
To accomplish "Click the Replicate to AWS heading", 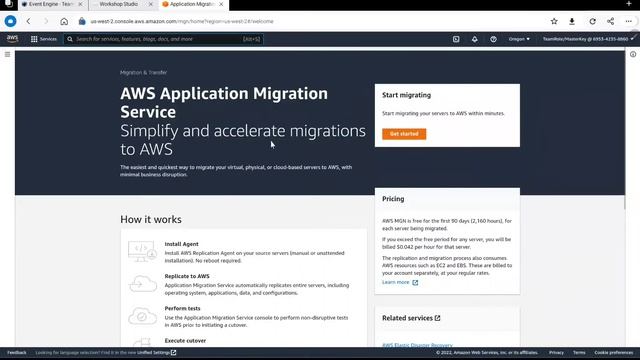I will (x=187, y=276).
